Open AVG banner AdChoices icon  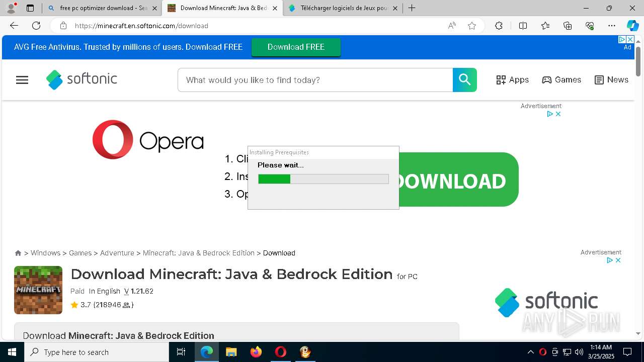click(622, 39)
